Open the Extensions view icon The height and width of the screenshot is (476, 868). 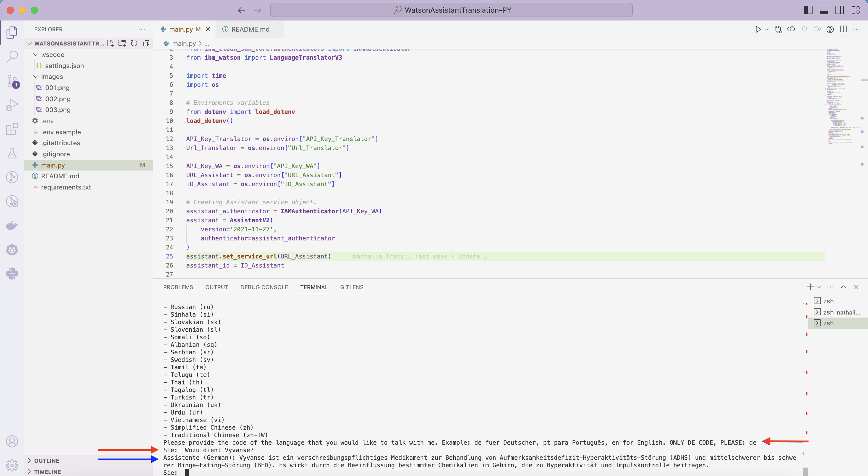(x=12, y=129)
